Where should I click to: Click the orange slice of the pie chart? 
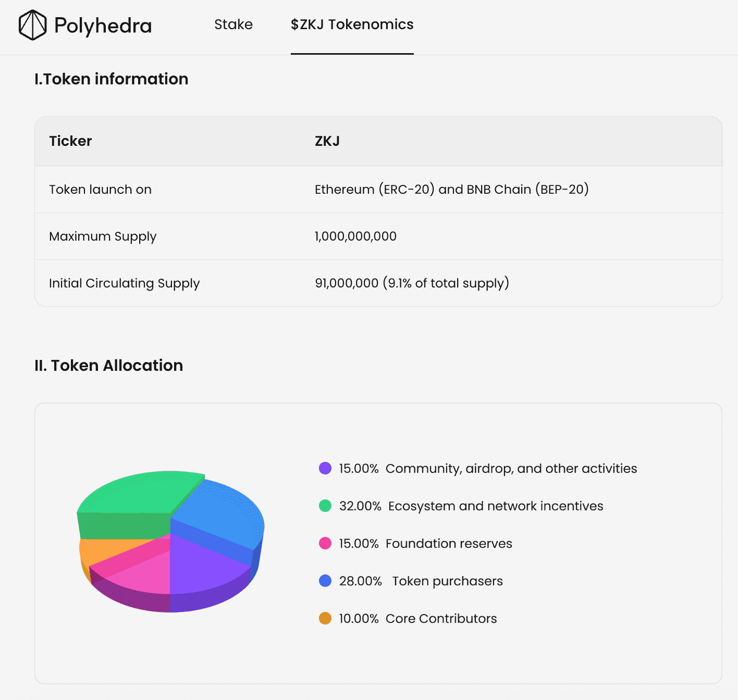[102, 552]
